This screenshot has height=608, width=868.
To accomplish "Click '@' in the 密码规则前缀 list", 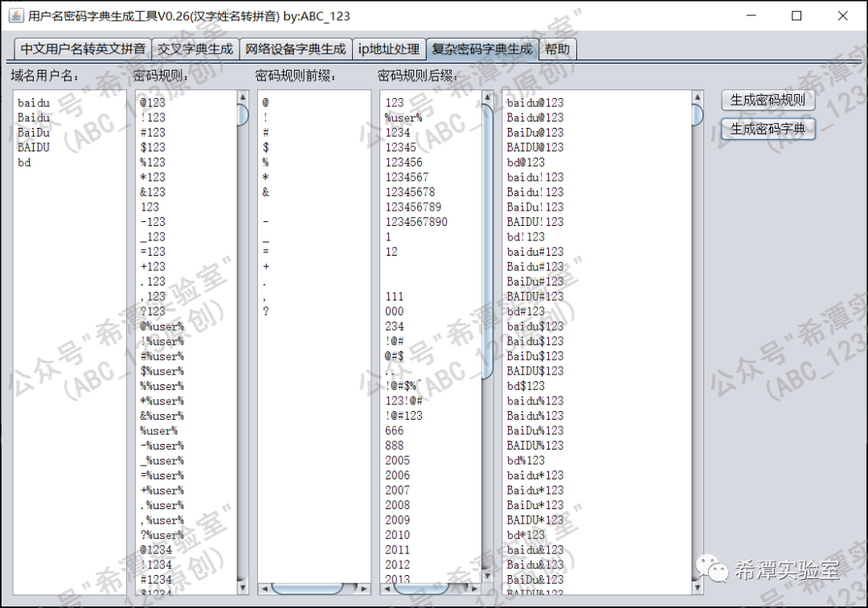I will [x=266, y=103].
